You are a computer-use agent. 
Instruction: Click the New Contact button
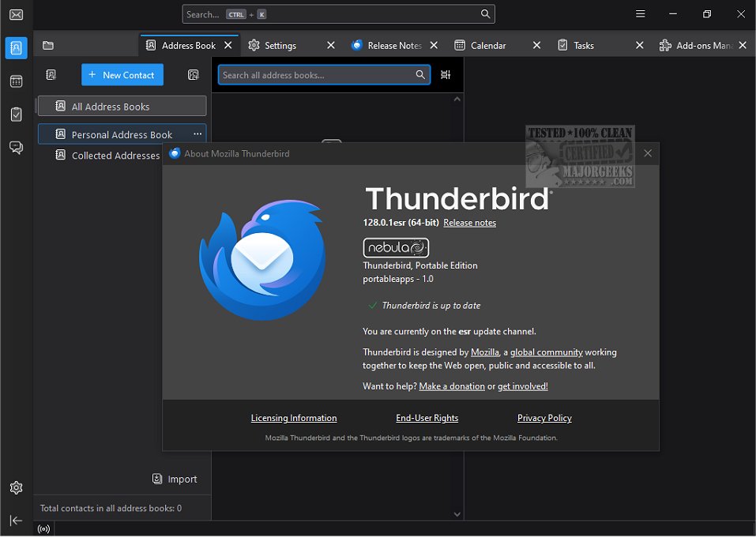click(122, 75)
